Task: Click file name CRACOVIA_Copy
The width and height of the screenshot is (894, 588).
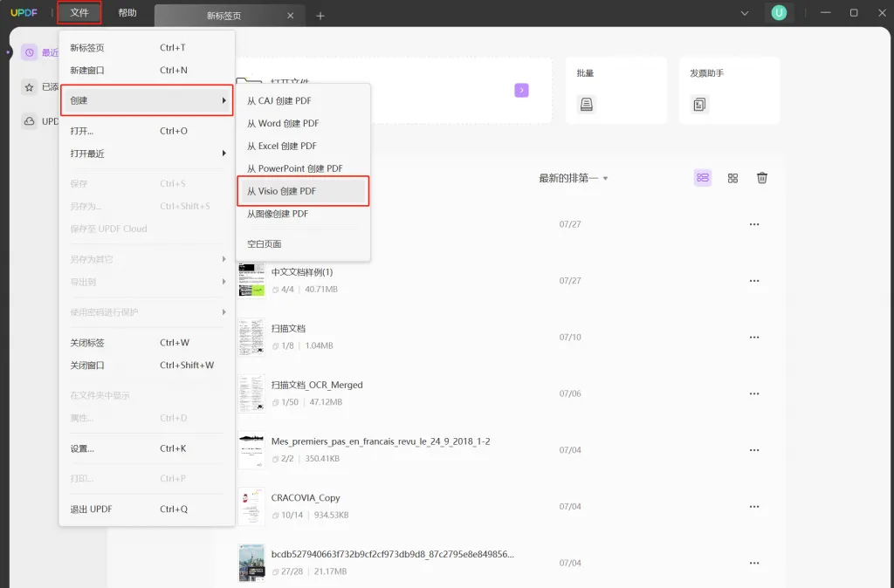Action: [x=306, y=498]
